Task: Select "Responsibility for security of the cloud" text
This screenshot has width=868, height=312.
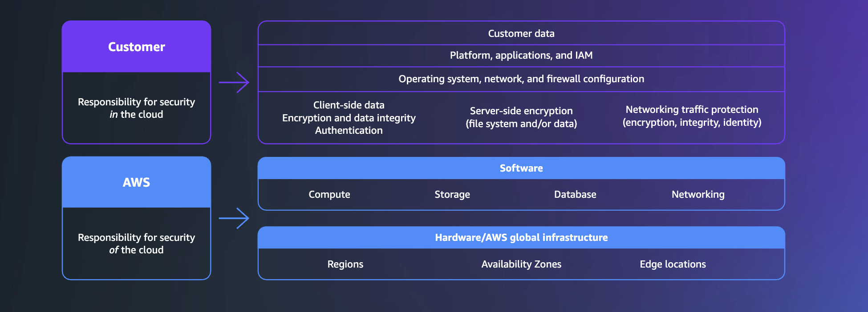Action: pos(136,244)
